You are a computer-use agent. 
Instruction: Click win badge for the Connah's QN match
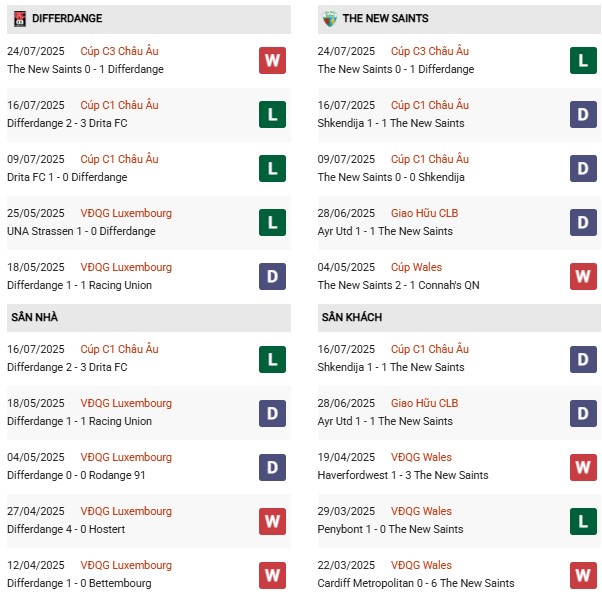click(582, 276)
